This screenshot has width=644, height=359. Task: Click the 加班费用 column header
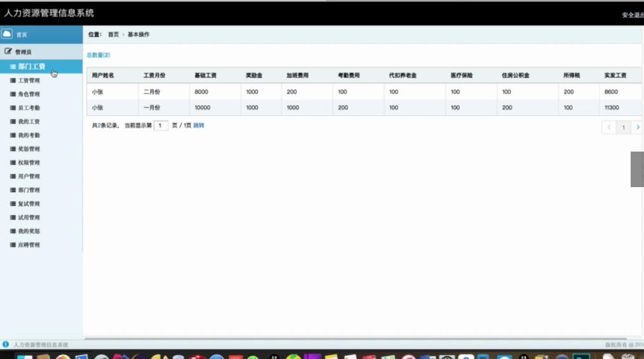[297, 75]
